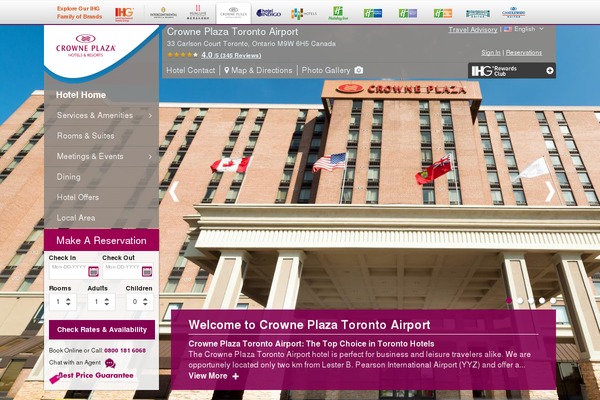Show the previous slide with left arrow
Screen dimensions: 600x400
(174, 191)
